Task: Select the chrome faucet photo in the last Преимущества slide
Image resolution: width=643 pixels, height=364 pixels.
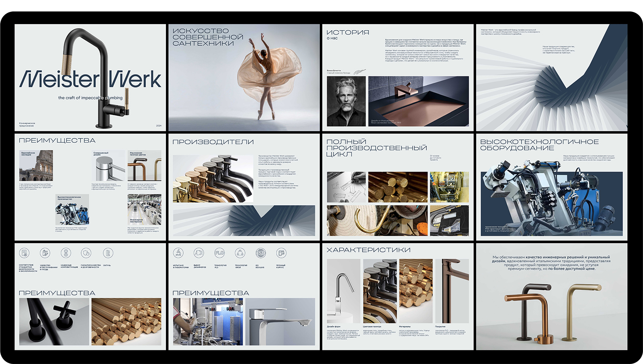Action: [280, 321]
